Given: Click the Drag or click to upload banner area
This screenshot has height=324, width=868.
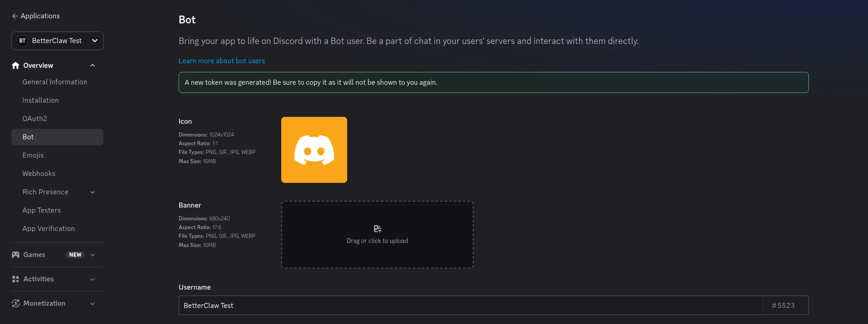Looking at the screenshot, I should [377, 235].
